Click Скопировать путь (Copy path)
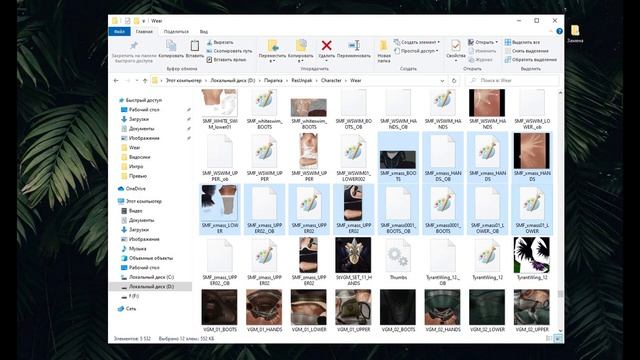 tap(229, 51)
